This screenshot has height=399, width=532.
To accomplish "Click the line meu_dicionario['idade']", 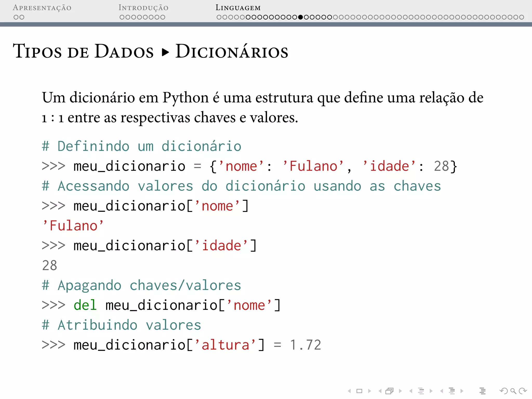I will click(x=149, y=245).
